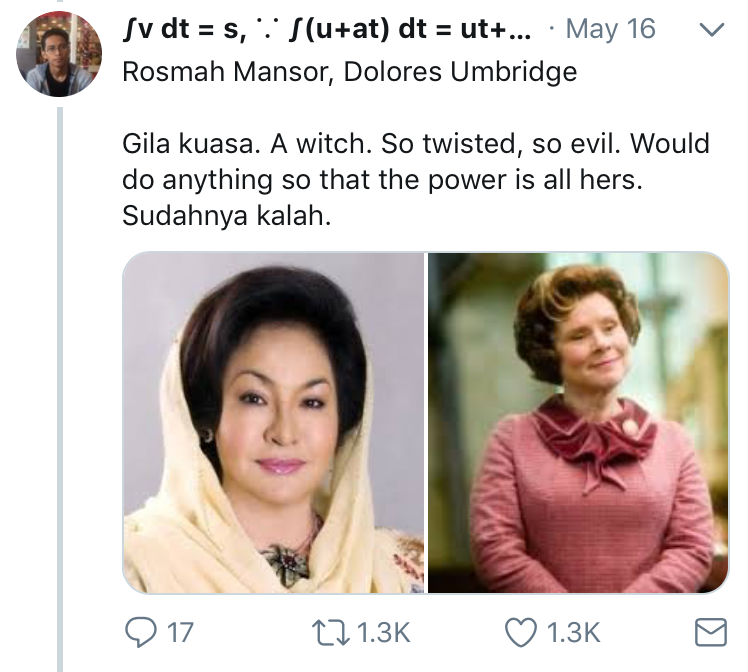Select the "Gila kuasa. A witch." tweet paragraph
The height and width of the screenshot is (672, 748).
pos(415,143)
